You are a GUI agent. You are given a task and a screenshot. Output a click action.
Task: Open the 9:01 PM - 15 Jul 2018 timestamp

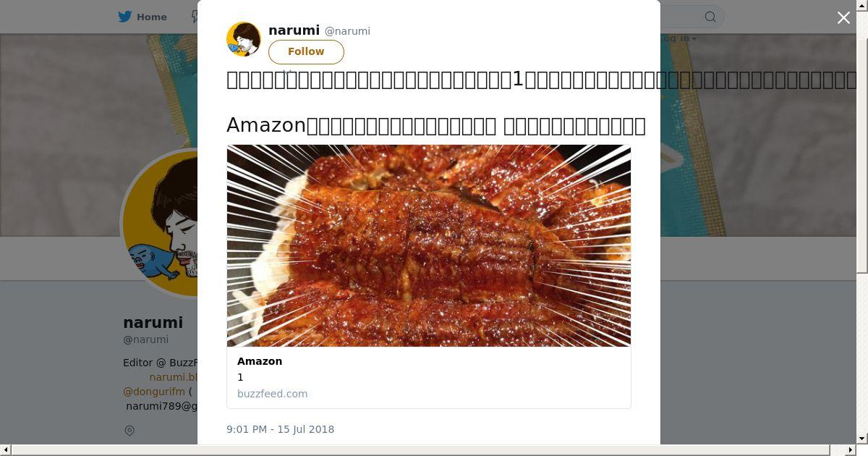pyautogui.click(x=280, y=429)
